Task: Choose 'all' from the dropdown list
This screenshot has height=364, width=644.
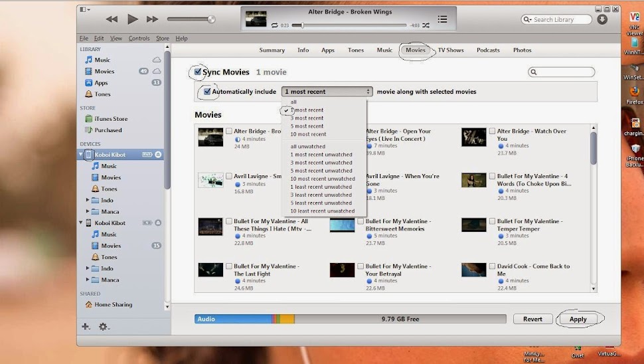Action: pyautogui.click(x=293, y=102)
